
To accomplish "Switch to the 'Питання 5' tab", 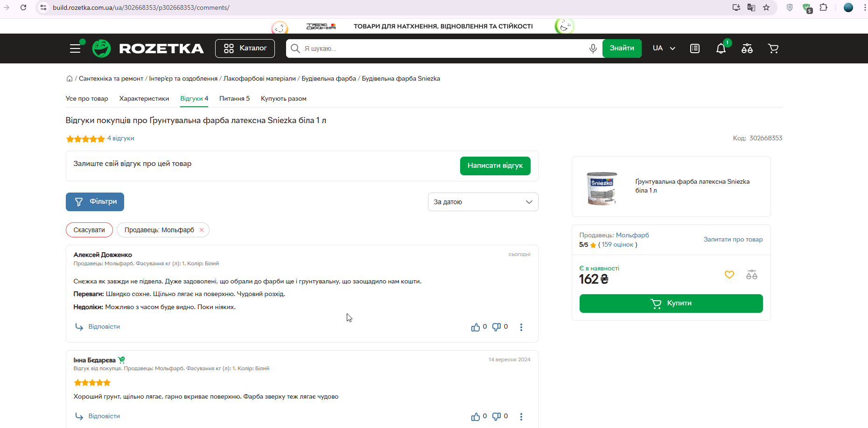I will coord(234,98).
